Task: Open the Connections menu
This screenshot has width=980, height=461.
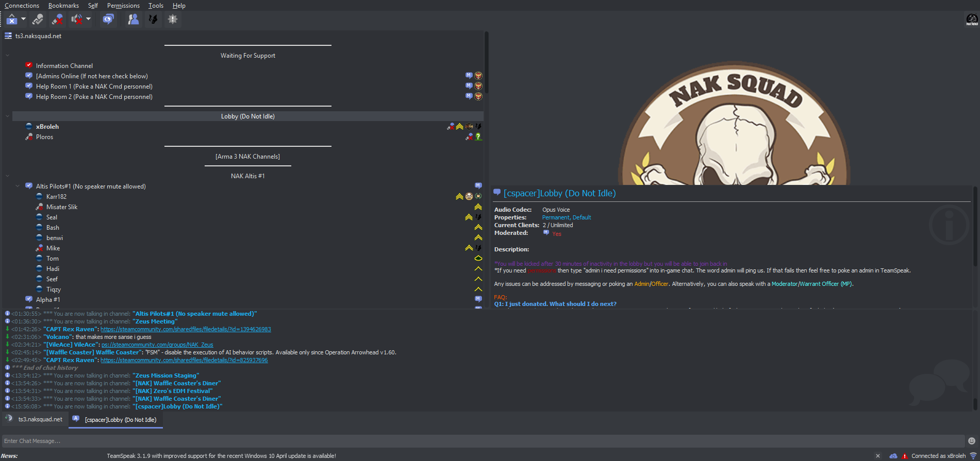Action: (x=22, y=6)
